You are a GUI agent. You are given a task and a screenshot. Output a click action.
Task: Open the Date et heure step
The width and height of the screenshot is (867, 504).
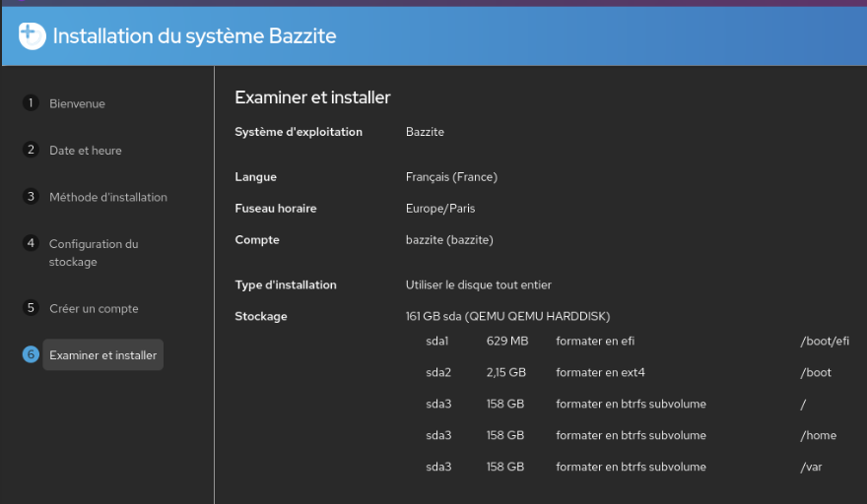tap(86, 151)
